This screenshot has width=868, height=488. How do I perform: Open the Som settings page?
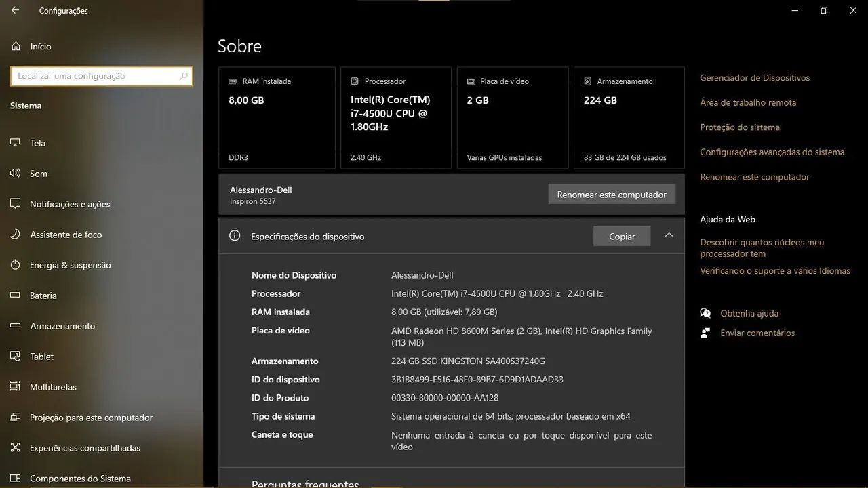coord(102,174)
